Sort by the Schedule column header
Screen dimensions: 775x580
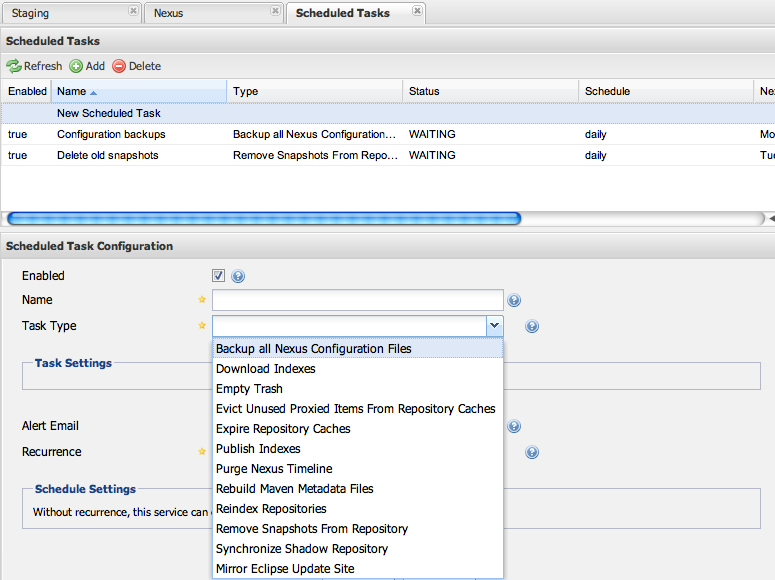coord(666,91)
